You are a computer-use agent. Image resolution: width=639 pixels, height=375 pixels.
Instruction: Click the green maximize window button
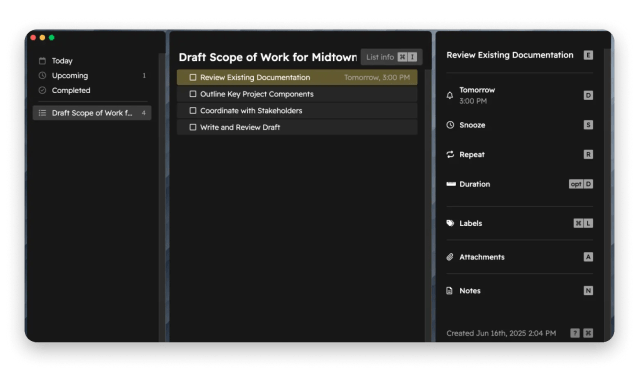pyautogui.click(x=52, y=38)
